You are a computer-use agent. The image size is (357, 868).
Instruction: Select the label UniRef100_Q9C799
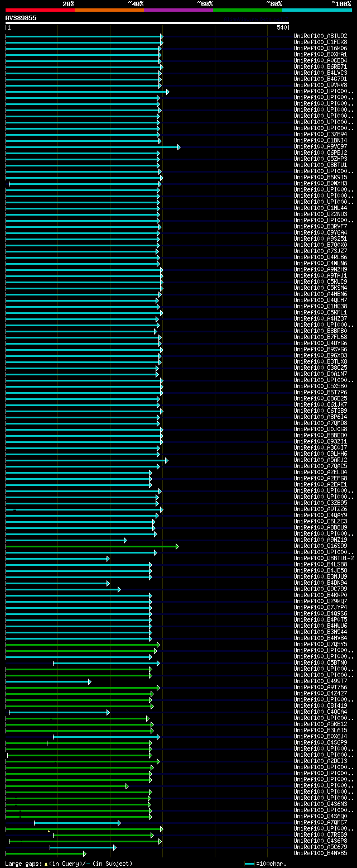pyautogui.click(x=320, y=589)
